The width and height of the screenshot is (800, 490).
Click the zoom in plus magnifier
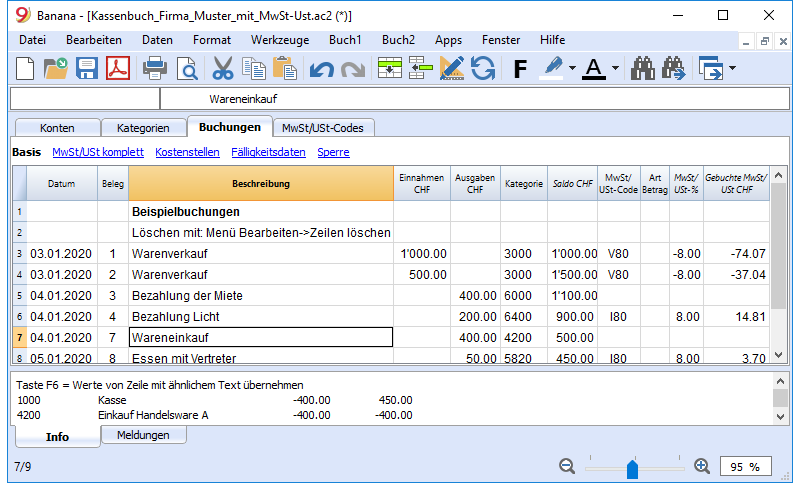click(702, 466)
